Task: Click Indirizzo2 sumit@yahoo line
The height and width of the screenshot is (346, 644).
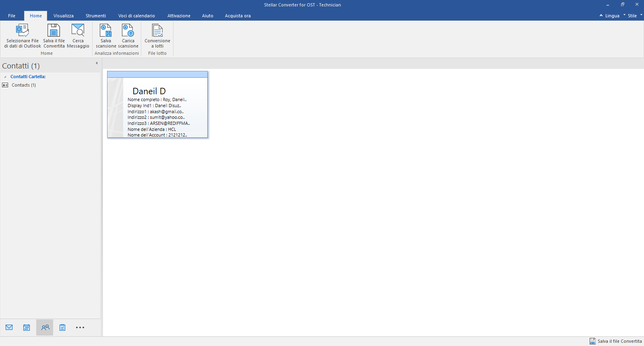Action: [x=156, y=117]
